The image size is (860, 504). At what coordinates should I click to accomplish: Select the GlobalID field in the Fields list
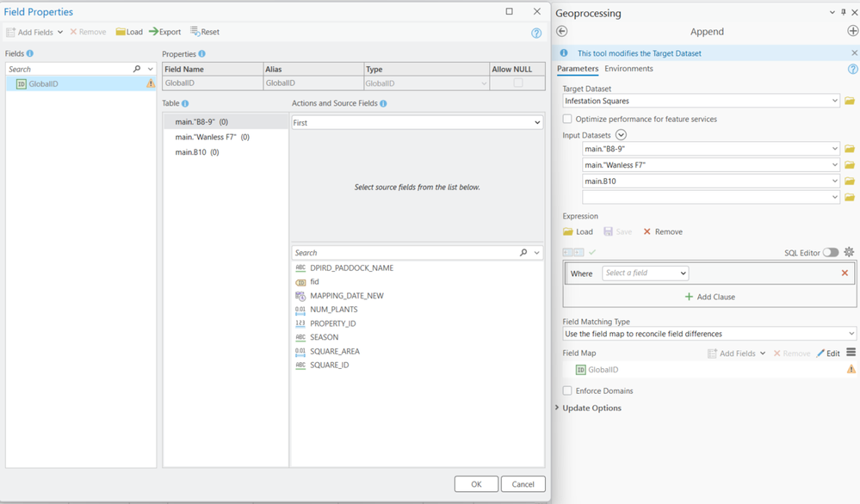81,83
